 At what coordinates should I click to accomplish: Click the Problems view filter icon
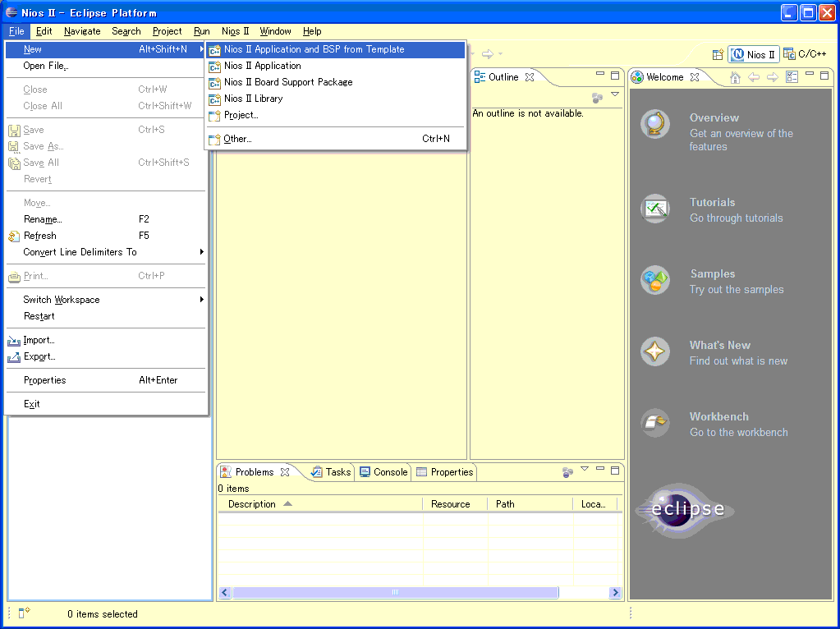coord(567,472)
